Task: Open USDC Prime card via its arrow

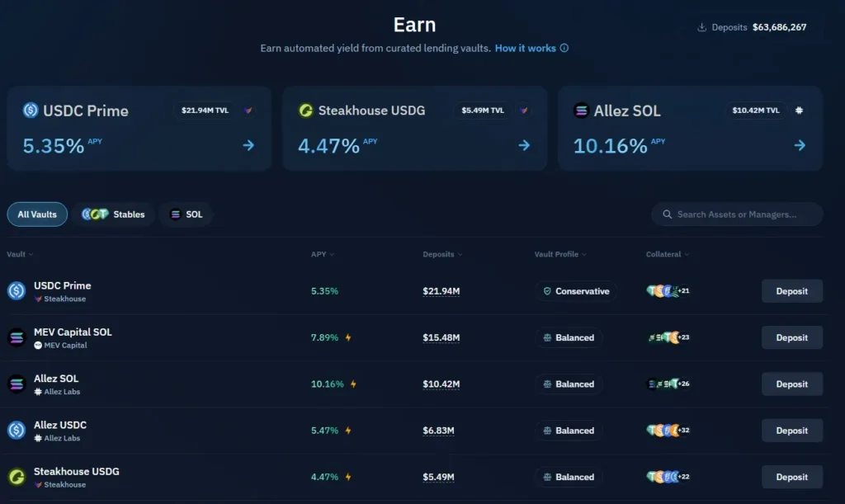Action: click(248, 145)
